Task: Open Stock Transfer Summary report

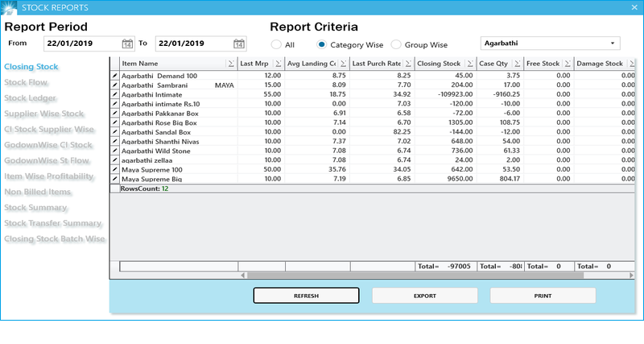Action: tap(53, 223)
